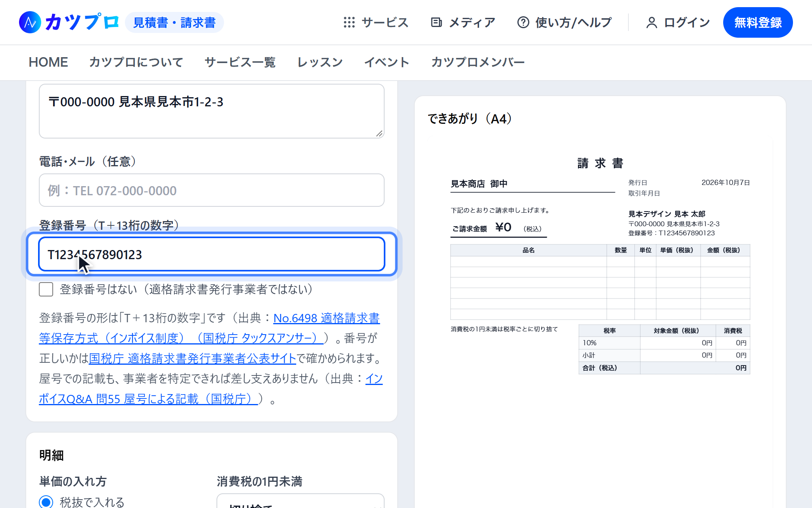The height and width of the screenshot is (508, 812).
Task: Click the 無料登録 button
Action: click(x=758, y=23)
